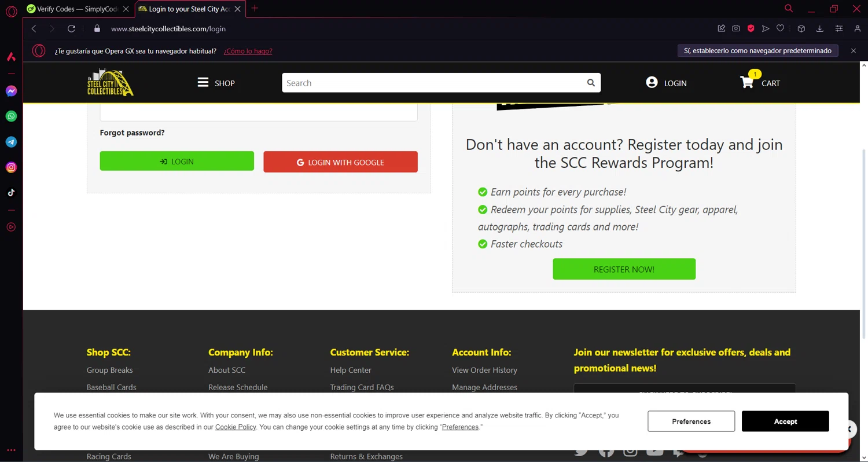Open cookie Preferences button
The height and width of the screenshot is (462, 868).
(691, 421)
